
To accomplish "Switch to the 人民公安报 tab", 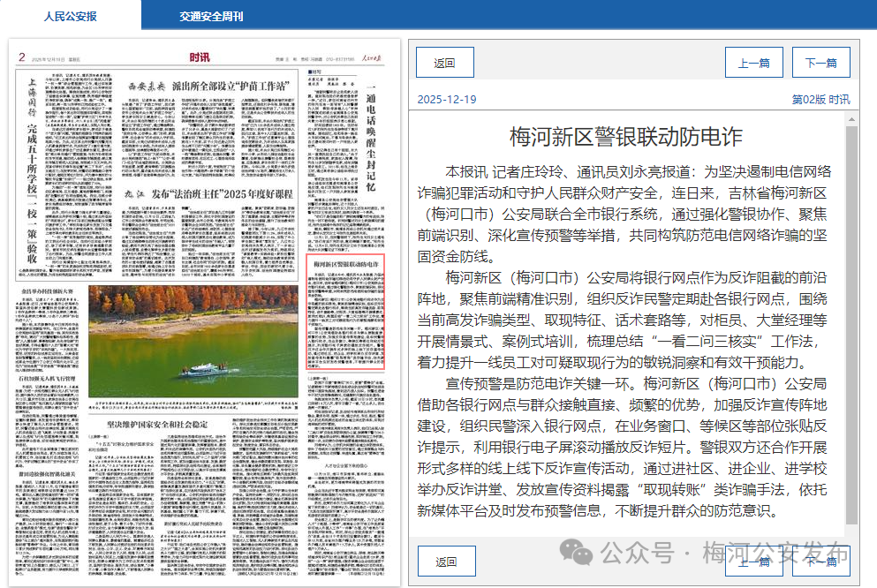I will [70, 15].
